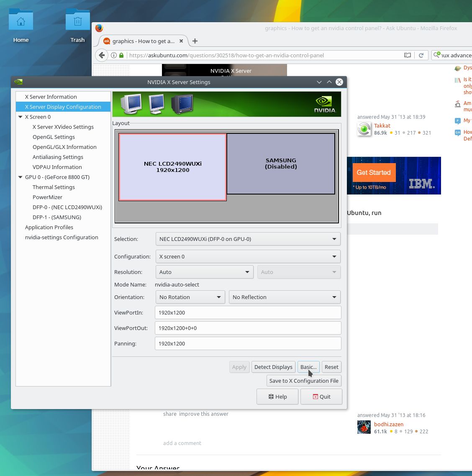Click the Panning field
This screenshot has width=472, height=476.
248,343
